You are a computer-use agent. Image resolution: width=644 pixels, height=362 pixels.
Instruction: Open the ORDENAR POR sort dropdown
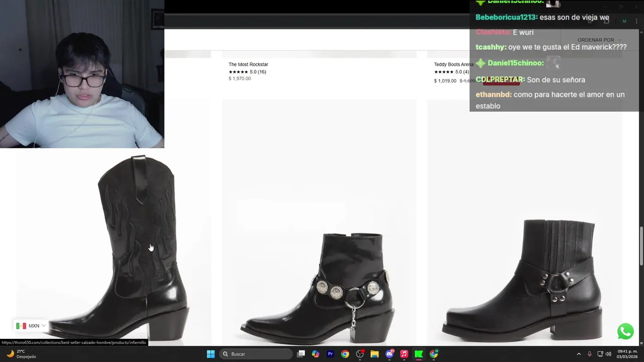point(599,40)
